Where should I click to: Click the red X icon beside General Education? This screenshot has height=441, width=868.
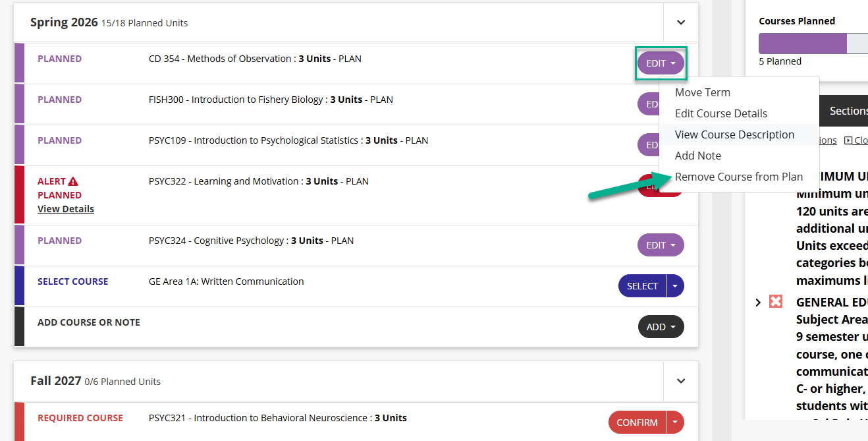776,302
